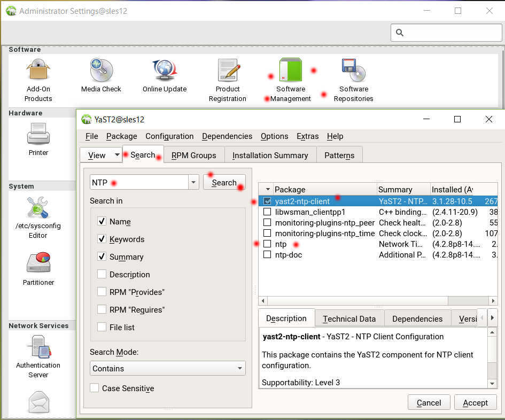Switch to the Search tab
505x420 pixels.
tap(143, 154)
